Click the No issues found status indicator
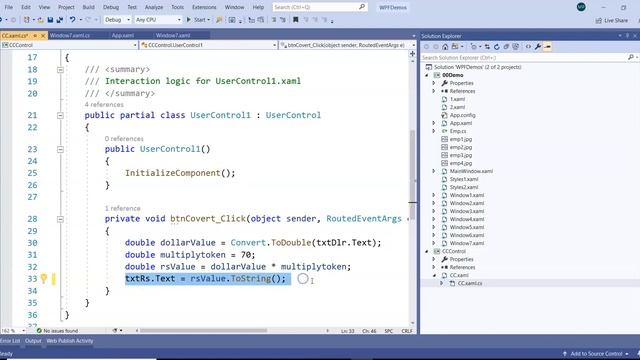The width and height of the screenshot is (640, 360). (57, 331)
